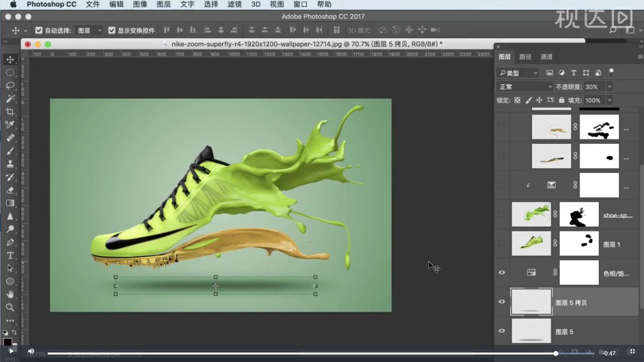Open the 滤镜 menu
Screen dimensions: 644x362
tap(234, 4)
